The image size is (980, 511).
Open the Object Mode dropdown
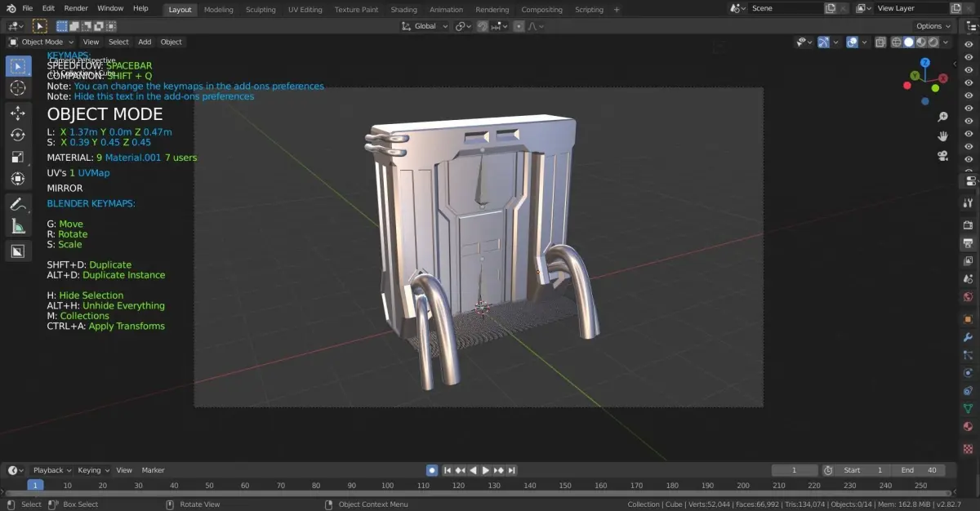pos(41,42)
